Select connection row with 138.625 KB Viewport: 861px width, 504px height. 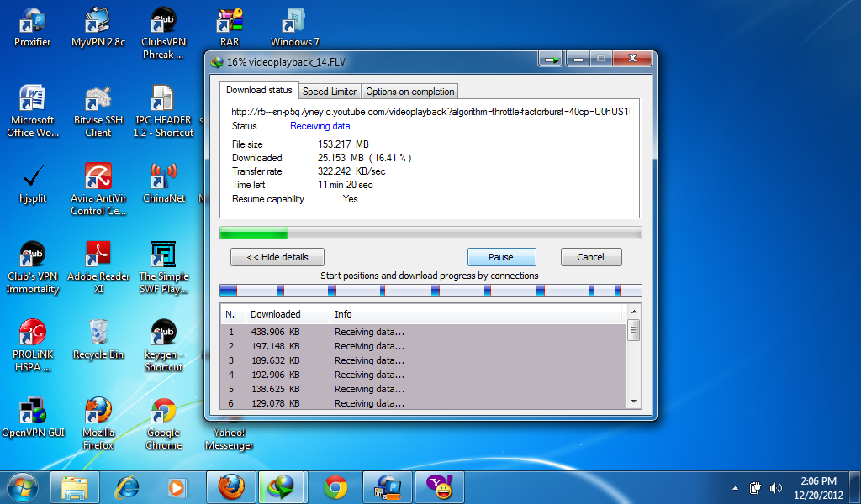pos(424,389)
